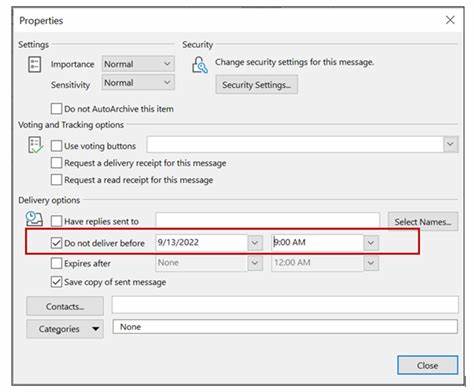Click the voting checklist icon
Viewport: 474px width, 392px height.
click(35, 145)
